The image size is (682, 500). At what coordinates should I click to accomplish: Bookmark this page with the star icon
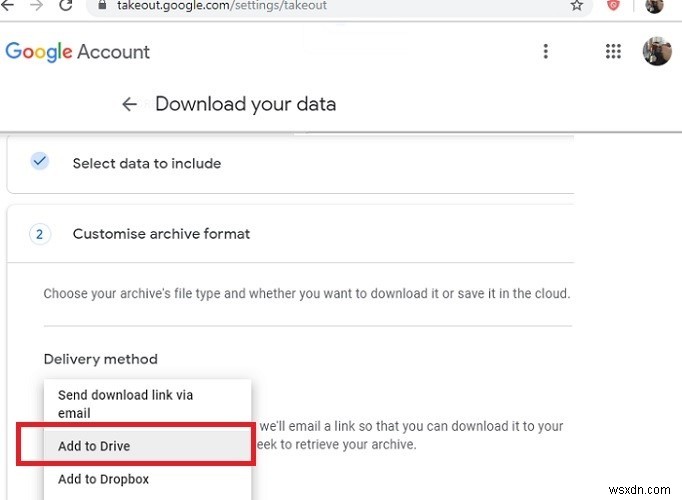click(577, 5)
